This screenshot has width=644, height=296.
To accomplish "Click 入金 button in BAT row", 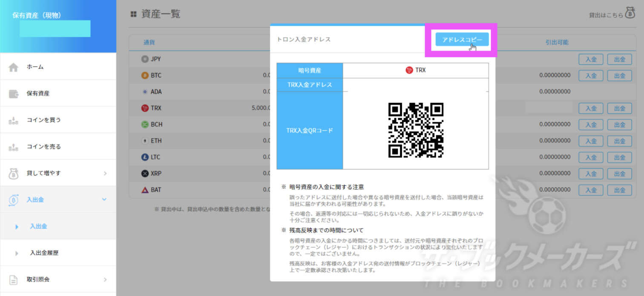I will pos(591,190).
